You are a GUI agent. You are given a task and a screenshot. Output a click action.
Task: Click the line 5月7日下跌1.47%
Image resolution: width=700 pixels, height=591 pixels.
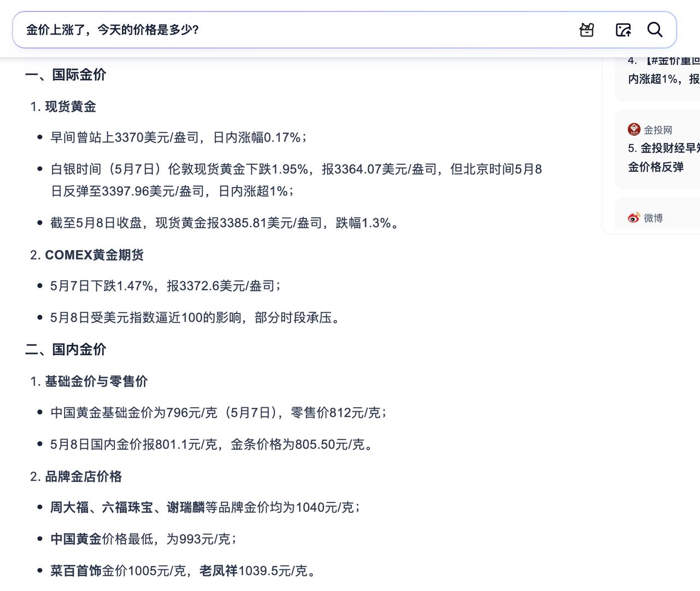tap(166, 286)
